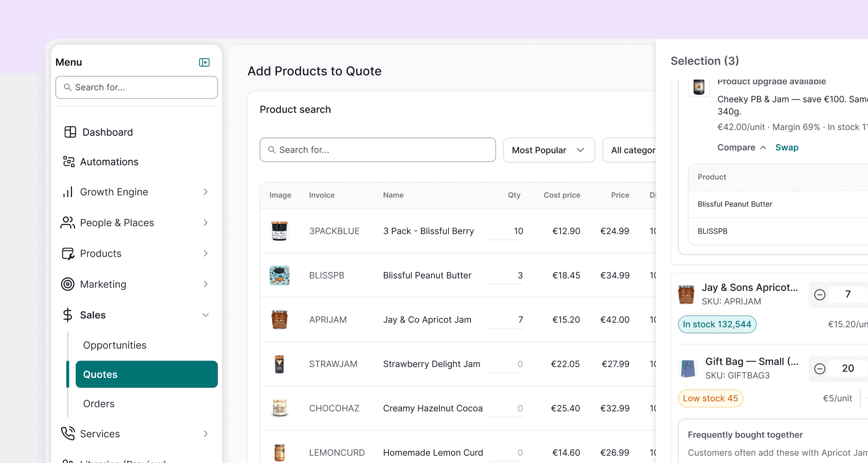Open the Strawberry Delight Jam image
The height and width of the screenshot is (463, 868).
(x=279, y=364)
